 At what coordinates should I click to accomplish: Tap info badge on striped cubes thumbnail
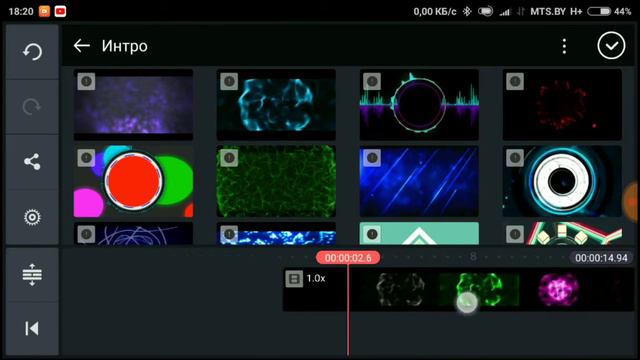[x=515, y=234]
